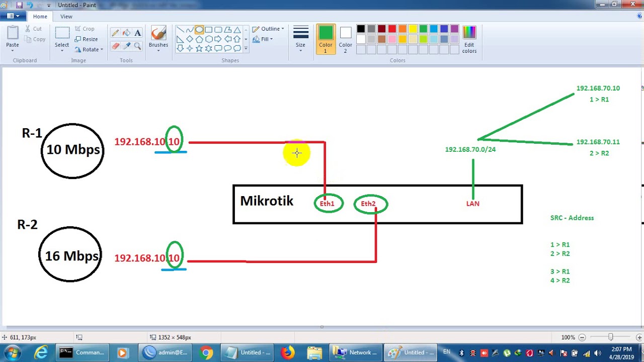Expand the Shapes gallery more arrow

click(246, 48)
